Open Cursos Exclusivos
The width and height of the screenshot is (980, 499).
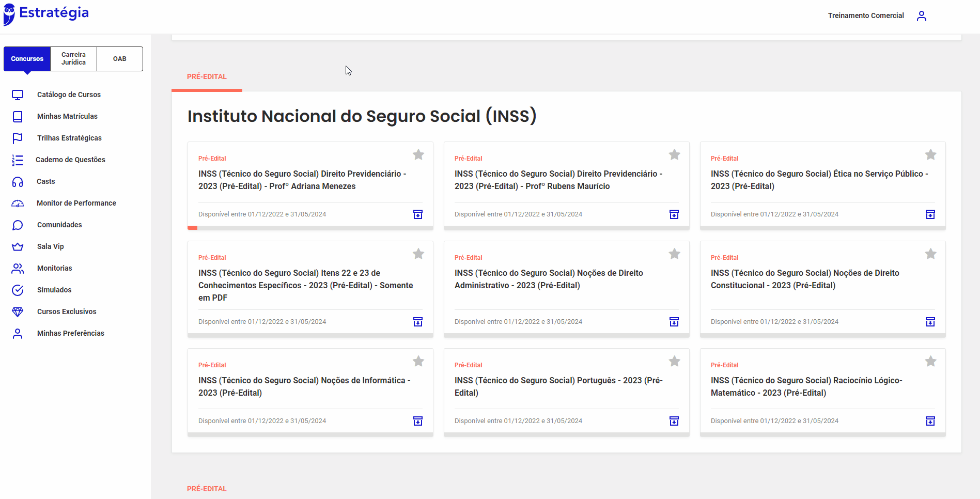(67, 311)
